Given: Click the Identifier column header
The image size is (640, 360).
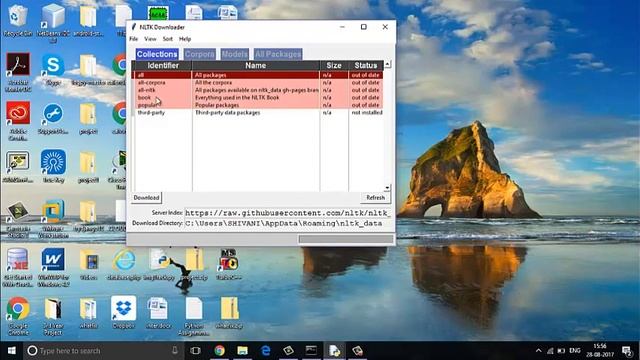Looking at the screenshot, I should [163, 65].
